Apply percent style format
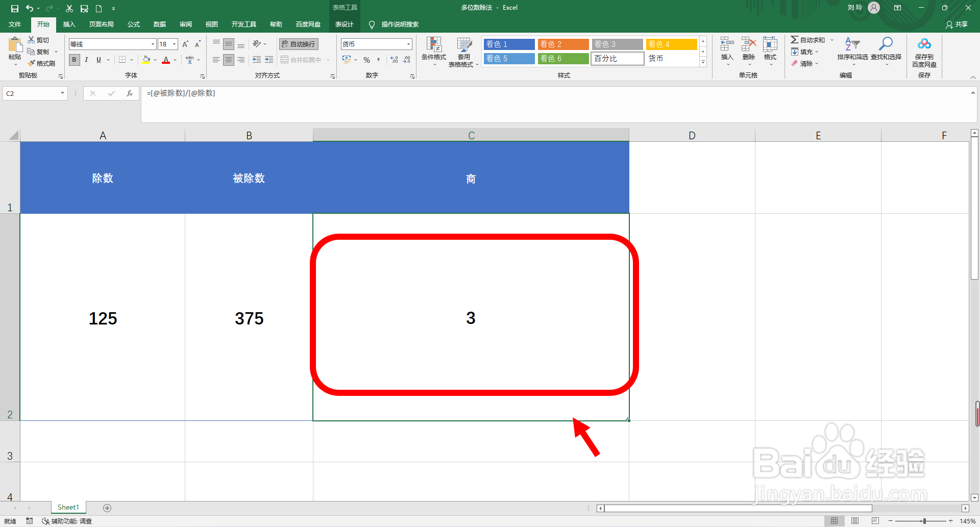This screenshot has width=980, height=527. (x=366, y=60)
